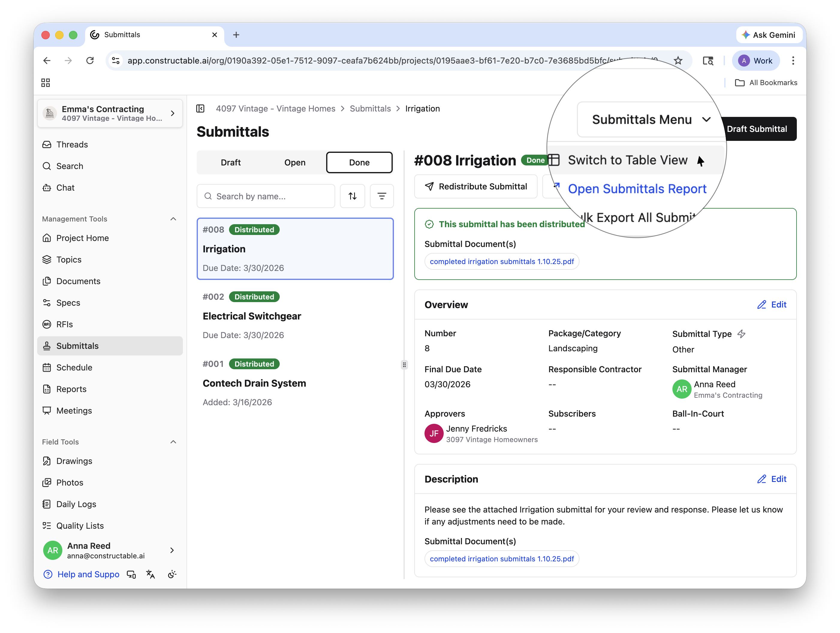
Task: Open the Work profile menu
Action: point(755,60)
